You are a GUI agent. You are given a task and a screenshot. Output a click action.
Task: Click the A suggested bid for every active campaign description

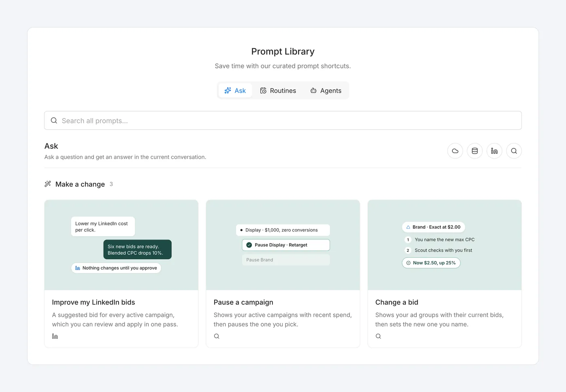(115, 320)
